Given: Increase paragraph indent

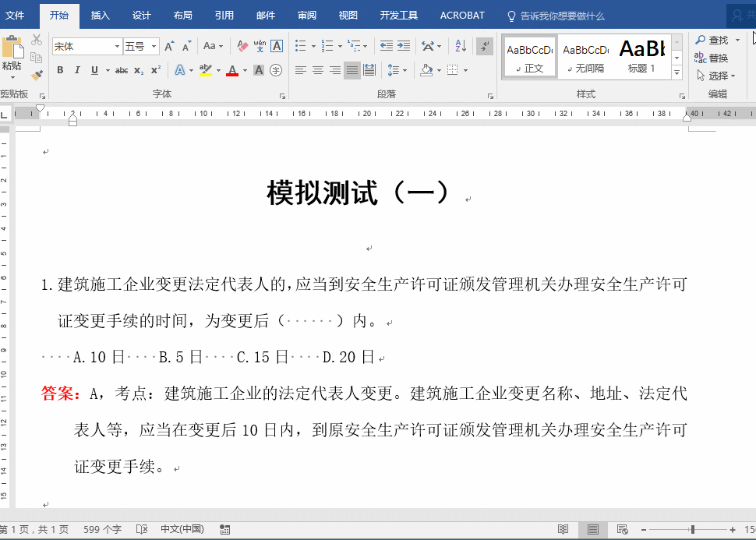Looking at the screenshot, I should 404,46.
